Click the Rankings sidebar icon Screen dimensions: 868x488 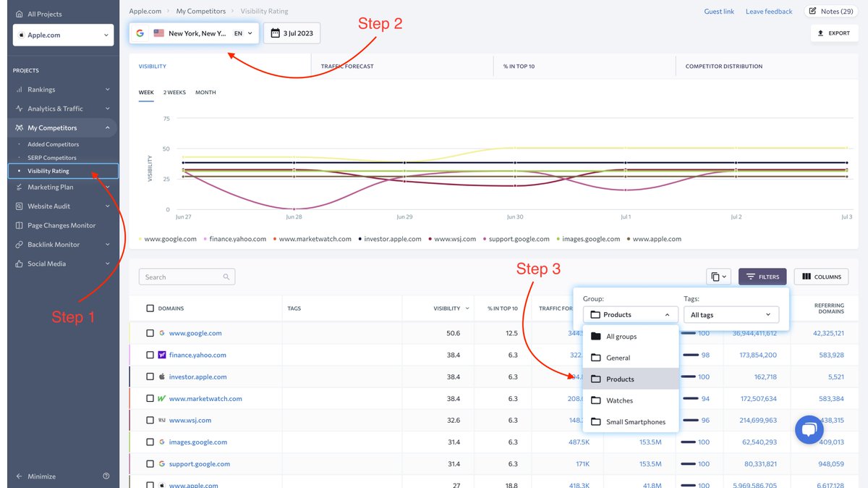[20, 90]
